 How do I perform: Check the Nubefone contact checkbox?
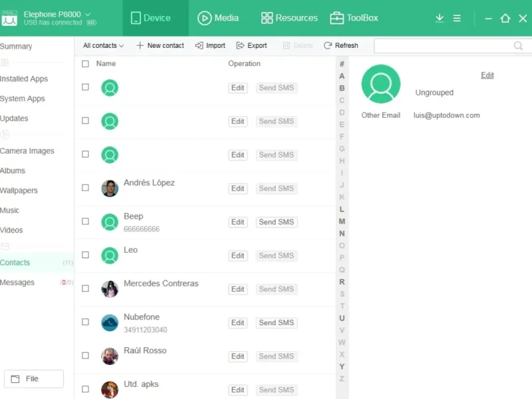click(x=85, y=322)
